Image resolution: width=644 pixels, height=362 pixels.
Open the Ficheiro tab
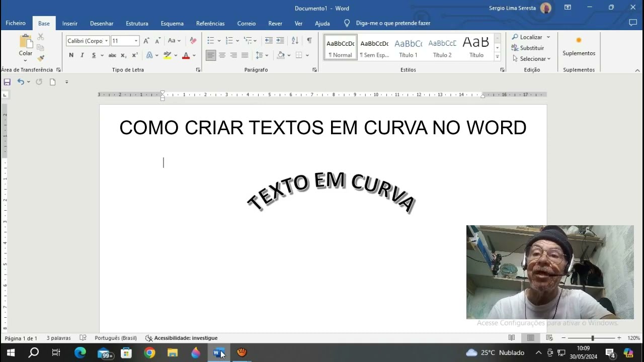coord(16,23)
